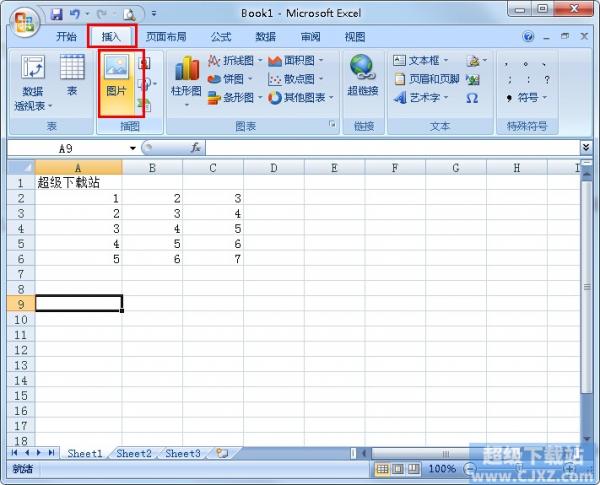Go to last sheet with navigation arrow
The image size is (600, 485).
coord(51,453)
